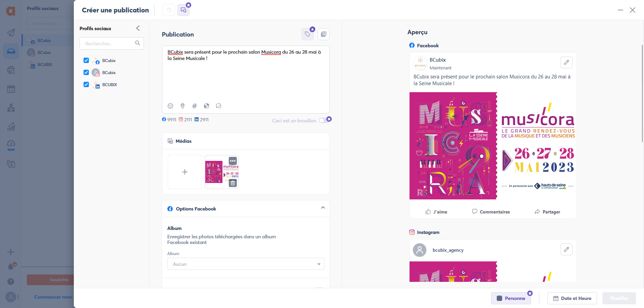Open notifications bell icon in sidebar
644x308 pixels.
(11, 267)
